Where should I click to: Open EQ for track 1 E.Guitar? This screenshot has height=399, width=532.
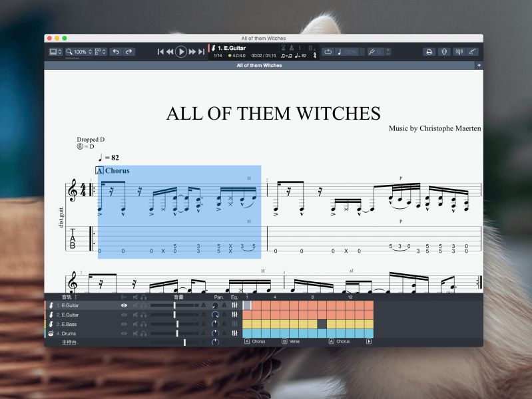coord(234,305)
